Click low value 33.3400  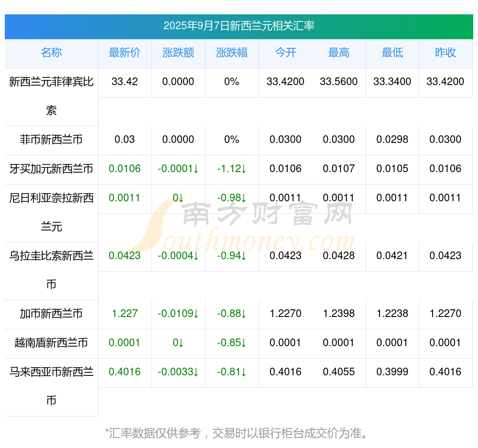tap(392, 82)
